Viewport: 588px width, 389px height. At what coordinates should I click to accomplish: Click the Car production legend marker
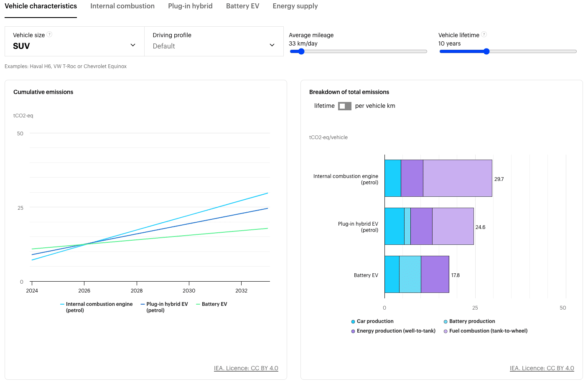click(353, 322)
